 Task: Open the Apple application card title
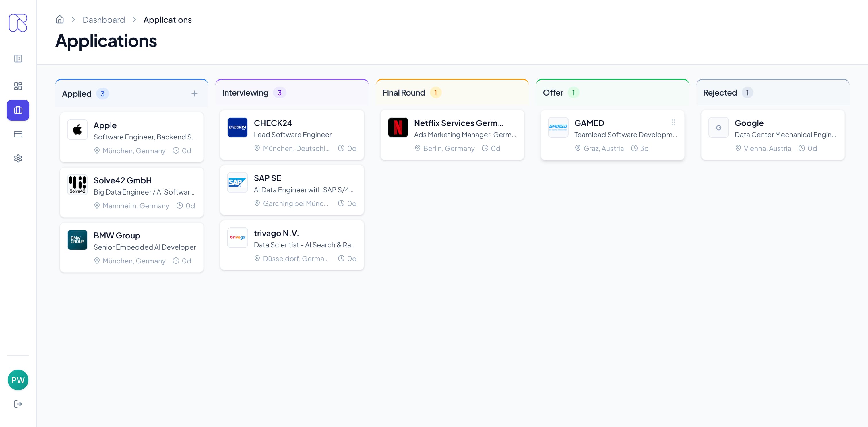click(x=105, y=125)
